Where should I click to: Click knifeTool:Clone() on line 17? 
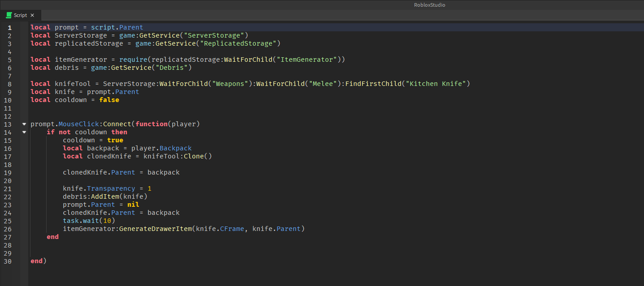click(177, 156)
